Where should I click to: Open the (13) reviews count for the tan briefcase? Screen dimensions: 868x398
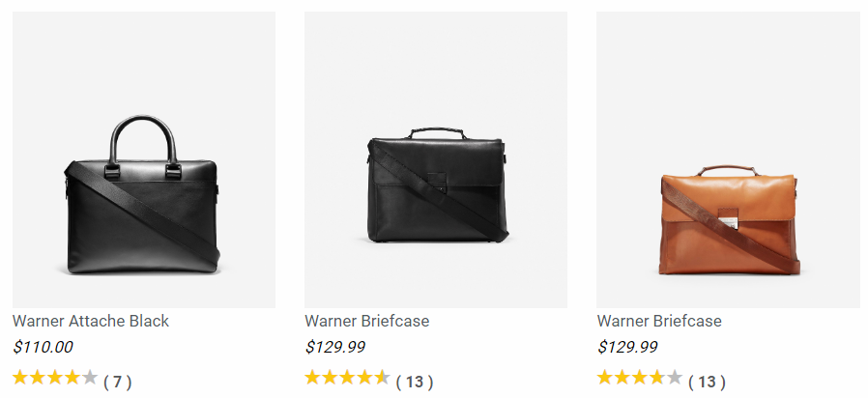(x=707, y=382)
